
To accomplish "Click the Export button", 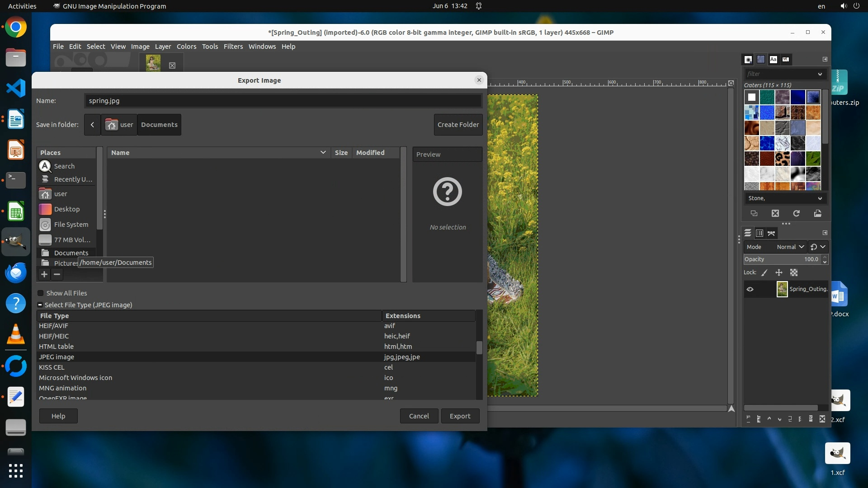I will pos(460,416).
